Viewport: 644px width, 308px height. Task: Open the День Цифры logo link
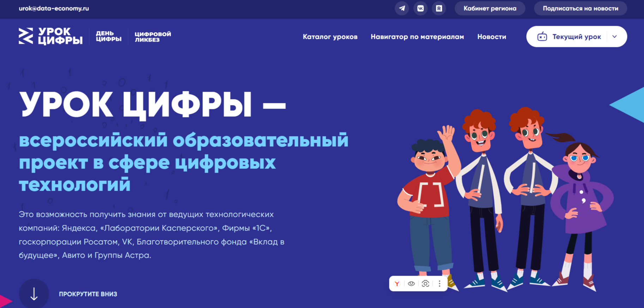pyautogui.click(x=109, y=36)
